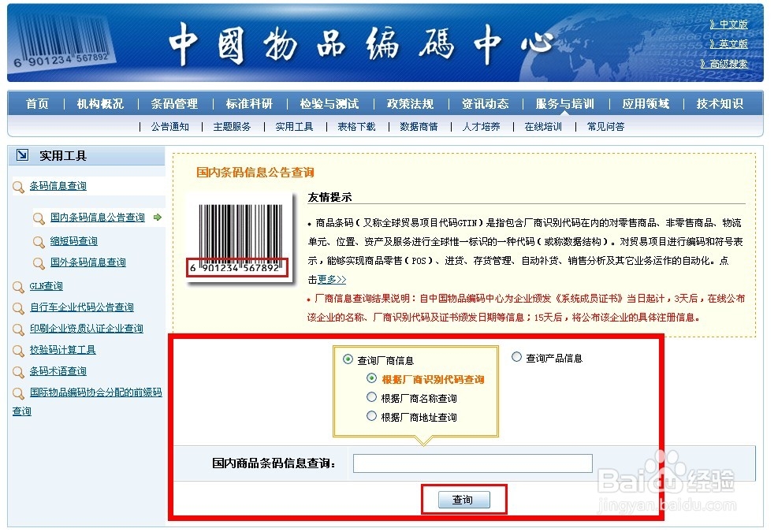The height and width of the screenshot is (532, 778).
Task: Click magnifier icon beside 自行车企业代码公告查询
Action: [18, 309]
